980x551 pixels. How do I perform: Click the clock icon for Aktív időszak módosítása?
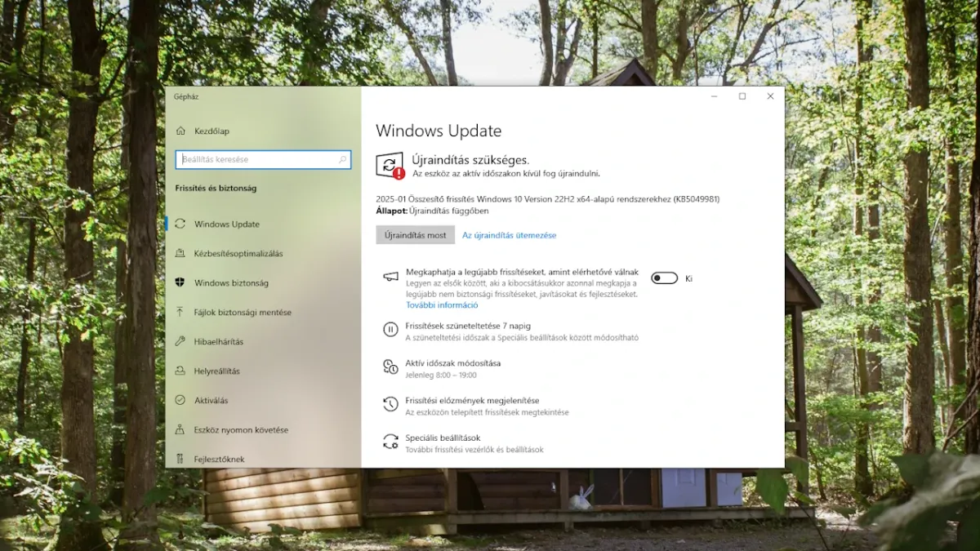click(390, 367)
